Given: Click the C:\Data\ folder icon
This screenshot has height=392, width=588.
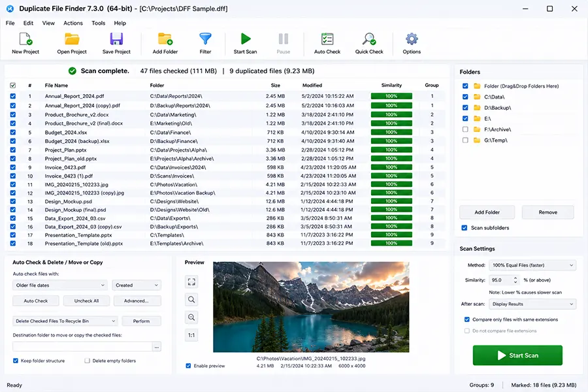Looking at the screenshot, I should (x=477, y=97).
